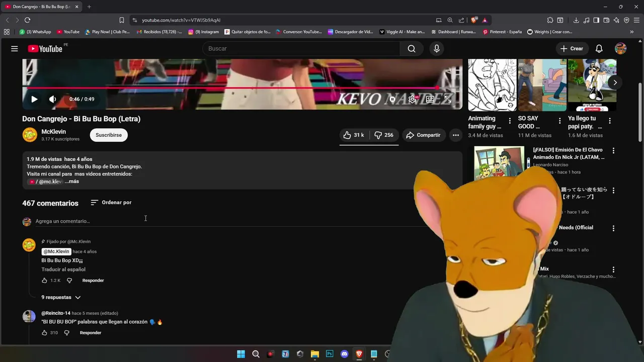644x362 pixels.
Task: Click Traducir al español link
Action: [x=63, y=269]
